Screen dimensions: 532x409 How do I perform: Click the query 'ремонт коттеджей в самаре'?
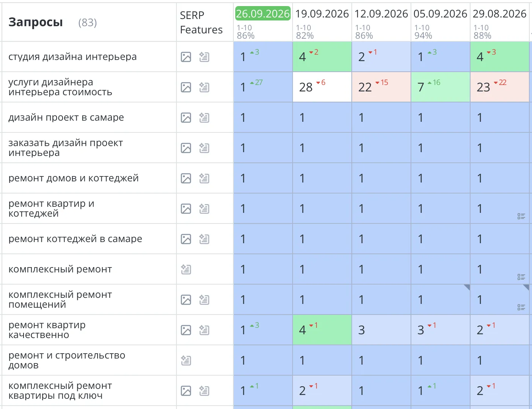point(75,239)
